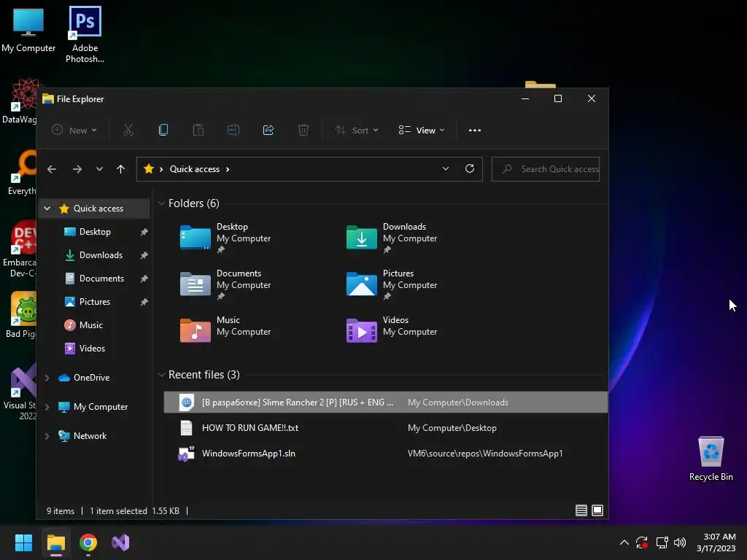Collapse the Quick access tree node
This screenshot has width=747, height=560.
[47, 208]
